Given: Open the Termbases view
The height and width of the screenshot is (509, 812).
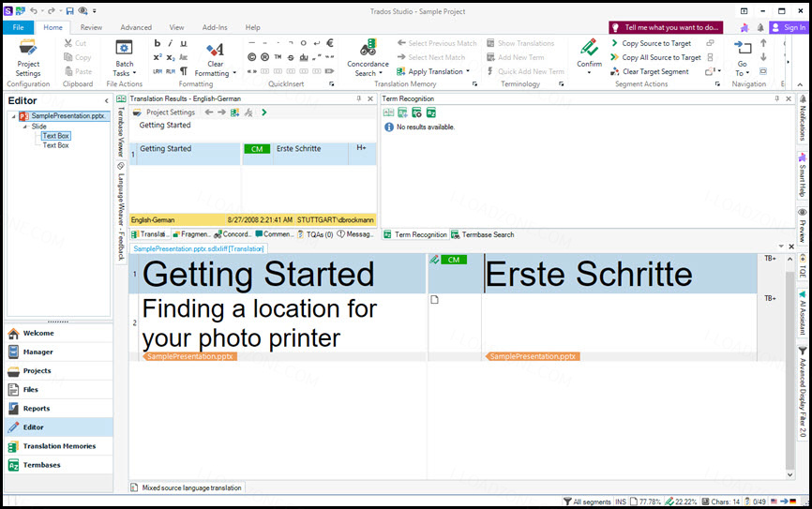Looking at the screenshot, I should [59, 465].
